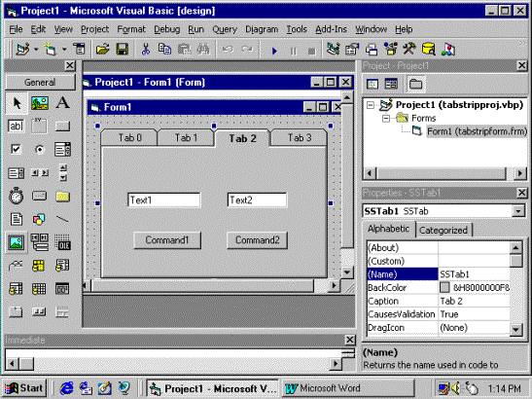Select the OLE control tool
Screen dimensions: 532x399
click(62, 242)
